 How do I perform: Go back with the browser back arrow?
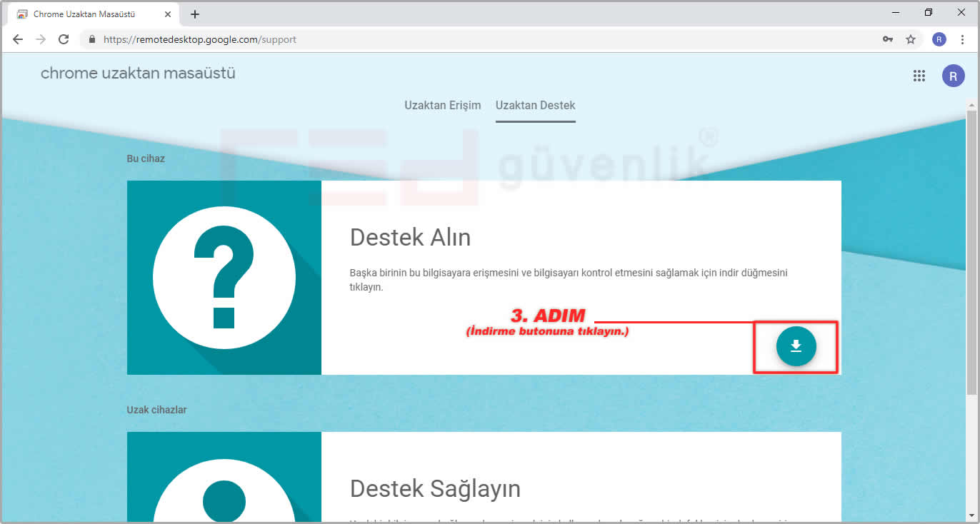click(18, 39)
